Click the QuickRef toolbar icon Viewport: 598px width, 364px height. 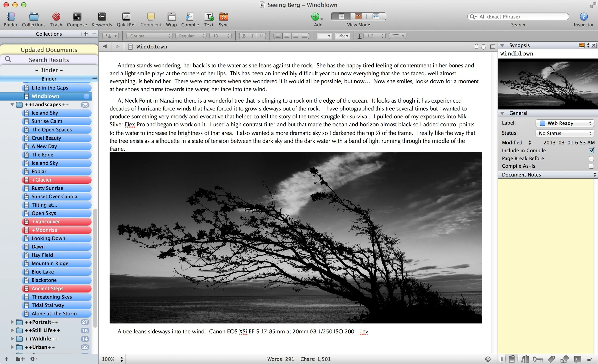click(126, 17)
